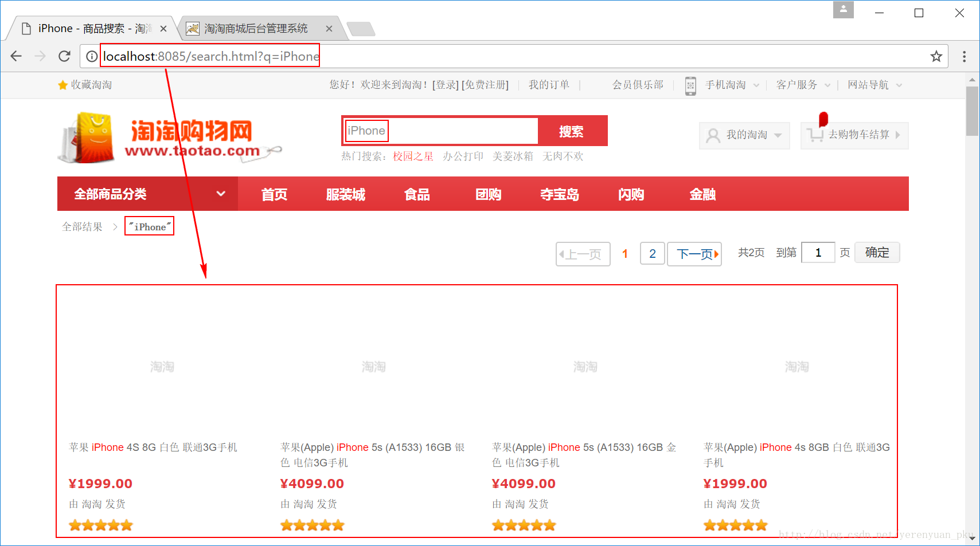This screenshot has width=980, height=546.
Task: Click the browser address bar URL
Action: click(210, 56)
